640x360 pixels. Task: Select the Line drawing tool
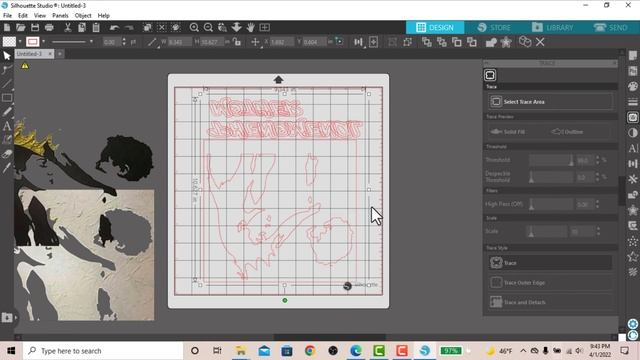[x=7, y=84]
